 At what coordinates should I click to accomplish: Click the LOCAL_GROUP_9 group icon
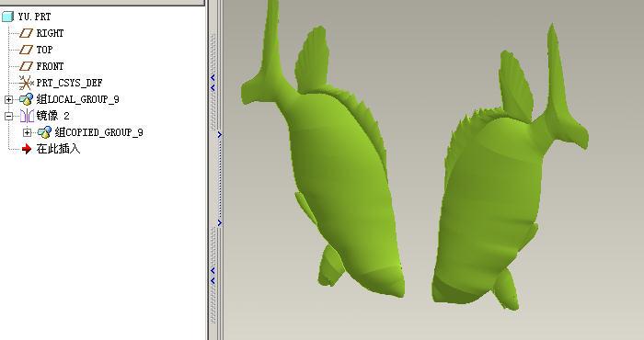(x=27, y=99)
